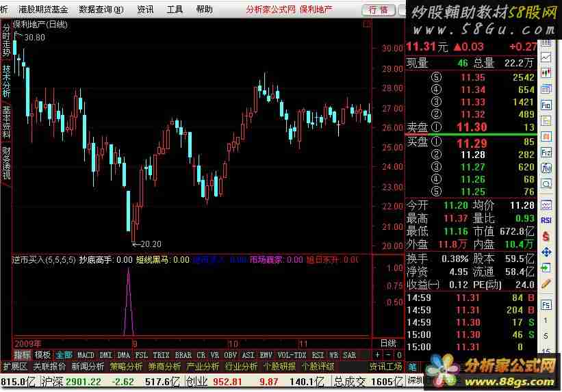This screenshot has width=562, height=392.
Task: Select the 指标 tab at the bottom
Action: 22,355
